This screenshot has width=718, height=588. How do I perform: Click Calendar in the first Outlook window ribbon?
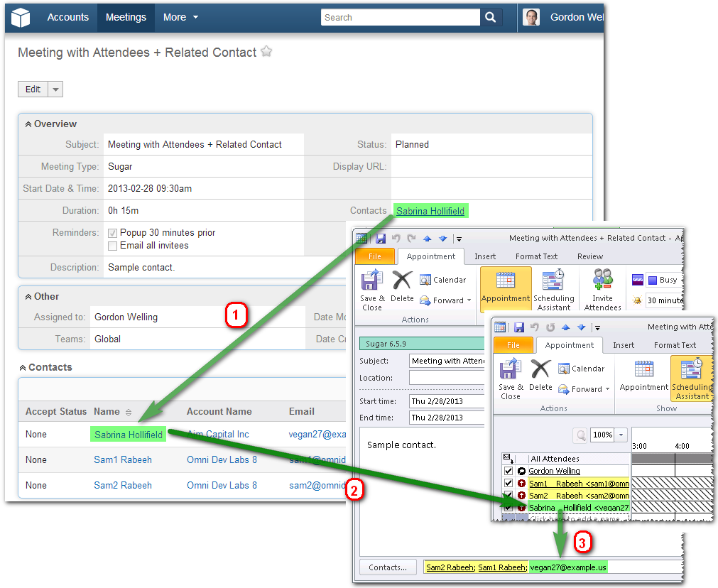click(442, 280)
